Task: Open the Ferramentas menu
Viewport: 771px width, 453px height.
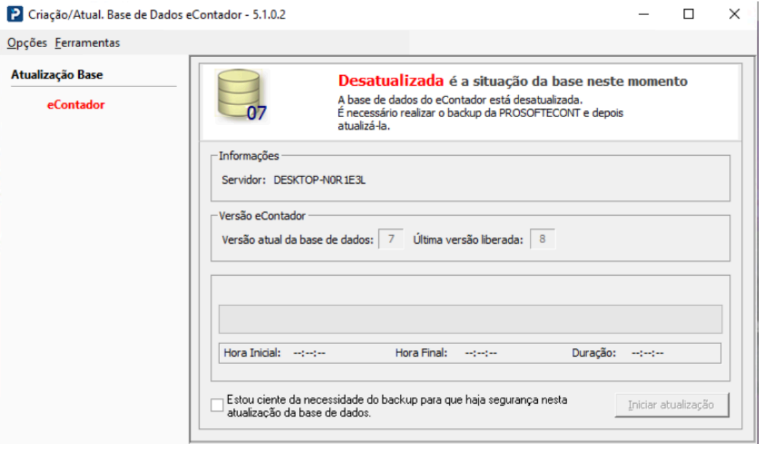Action: 88,43
